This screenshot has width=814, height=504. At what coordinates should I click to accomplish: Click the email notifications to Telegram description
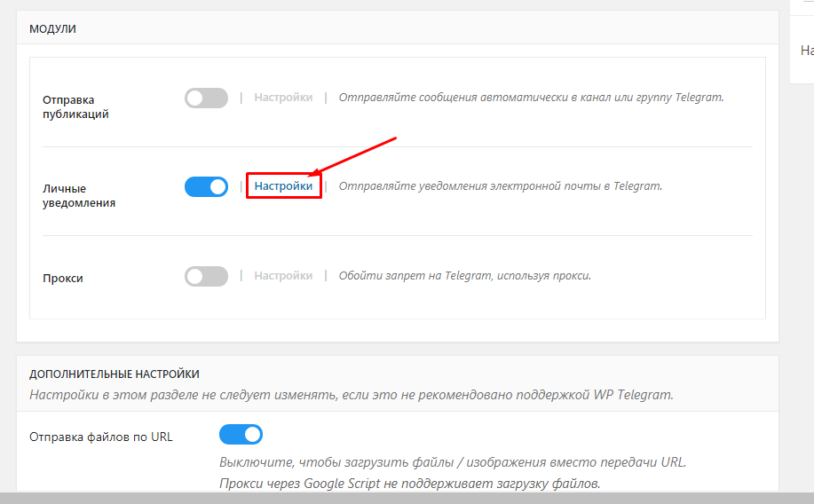[x=501, y=186]
